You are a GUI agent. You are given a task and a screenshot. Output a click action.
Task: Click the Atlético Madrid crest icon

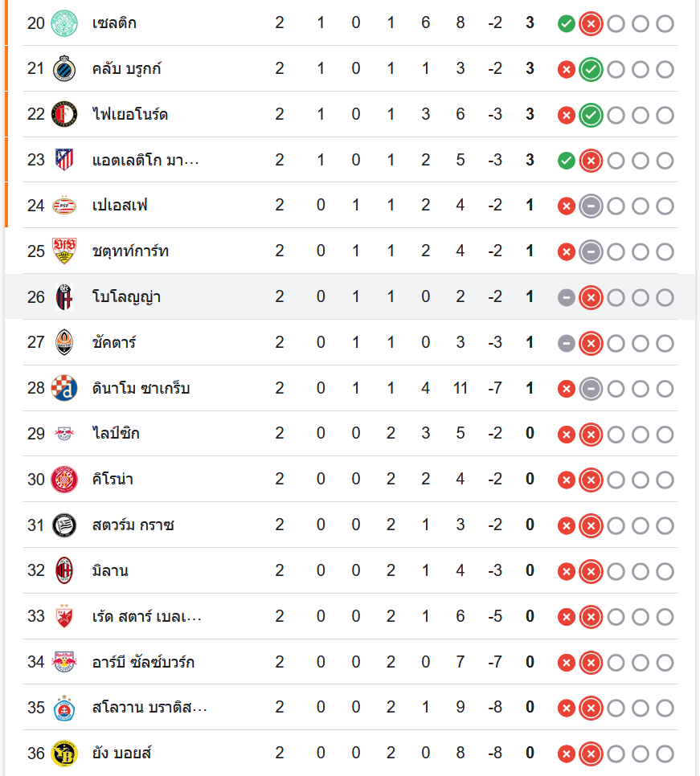tap(63, 160)
